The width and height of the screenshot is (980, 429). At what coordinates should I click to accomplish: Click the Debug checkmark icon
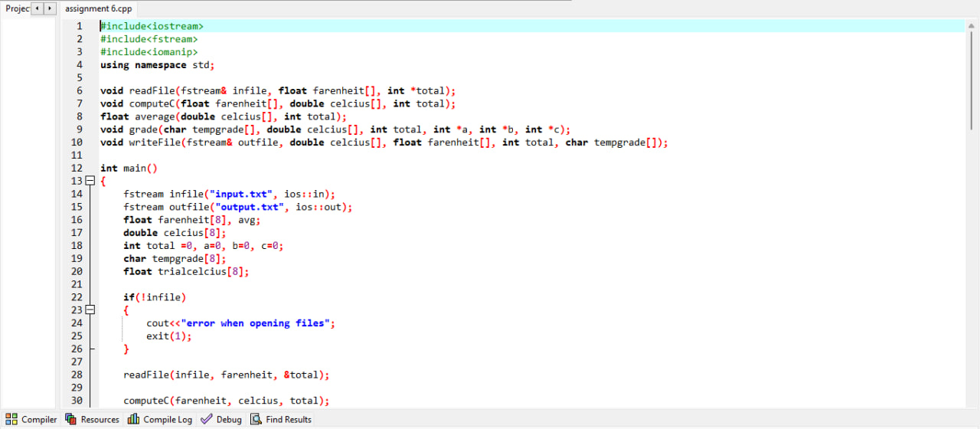pos(206,419)
